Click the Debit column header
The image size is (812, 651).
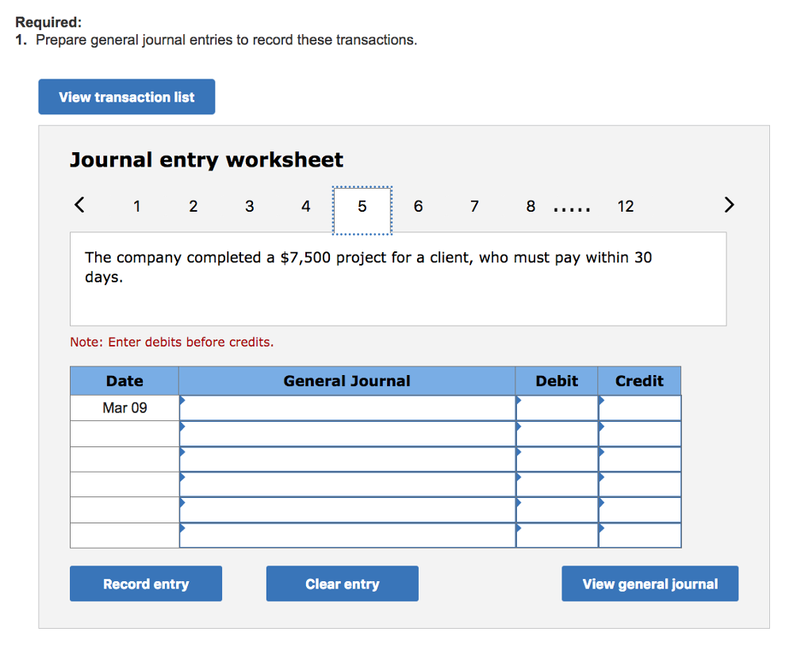[x=557, y=381]
